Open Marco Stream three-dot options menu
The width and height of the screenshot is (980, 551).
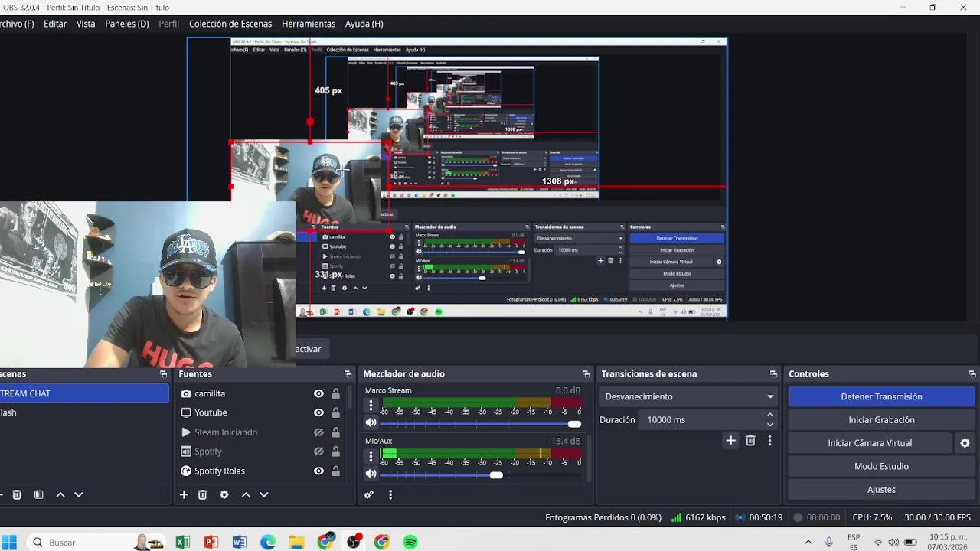point(371,406)
